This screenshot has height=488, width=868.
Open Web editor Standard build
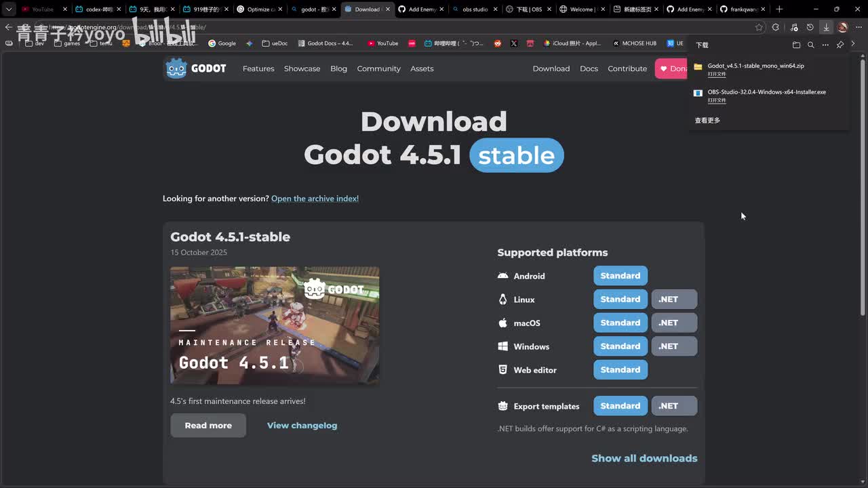point(620,369)
